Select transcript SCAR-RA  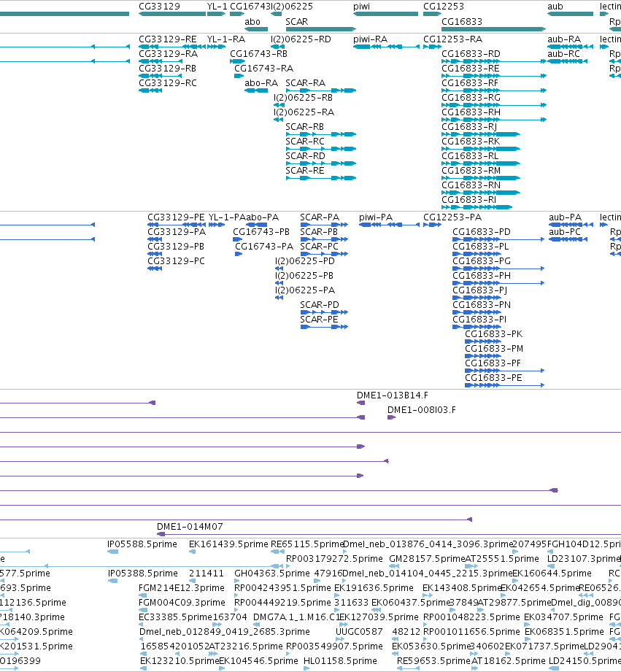[x=321, y=90]
